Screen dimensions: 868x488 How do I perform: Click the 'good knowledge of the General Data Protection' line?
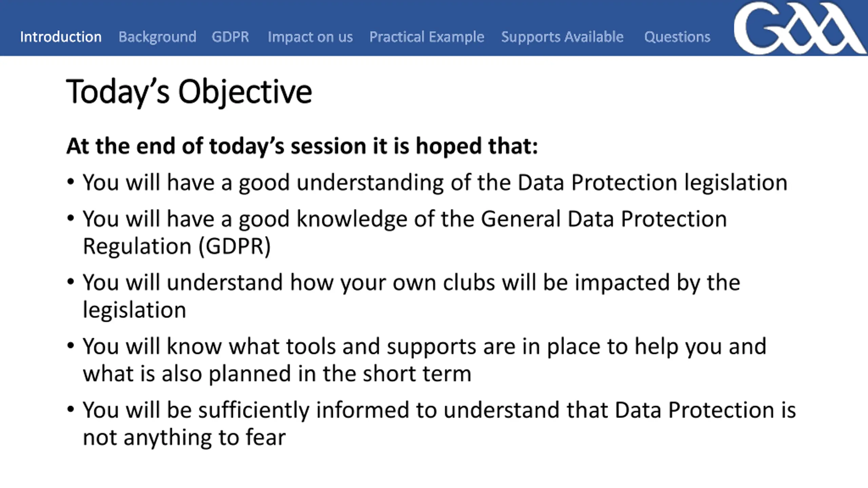[405, 219]
